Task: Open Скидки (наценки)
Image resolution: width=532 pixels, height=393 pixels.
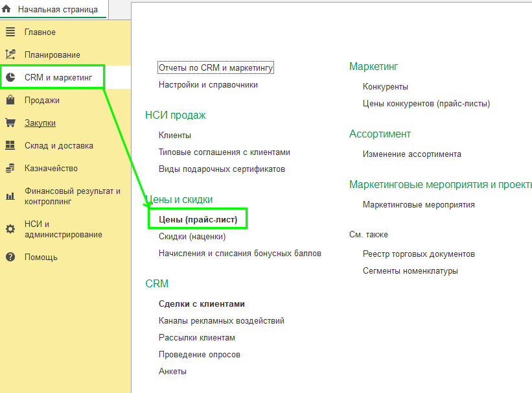Action: [x=192, y=237]
